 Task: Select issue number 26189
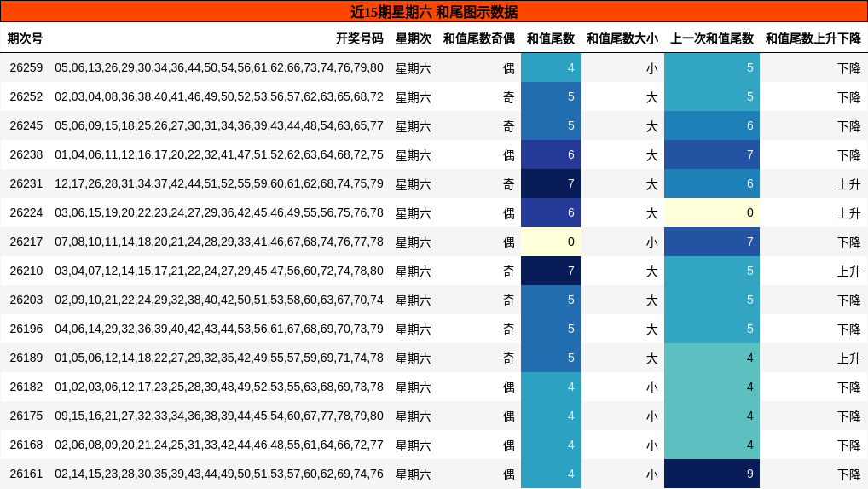pyautogui.click(x=26, y=358)
